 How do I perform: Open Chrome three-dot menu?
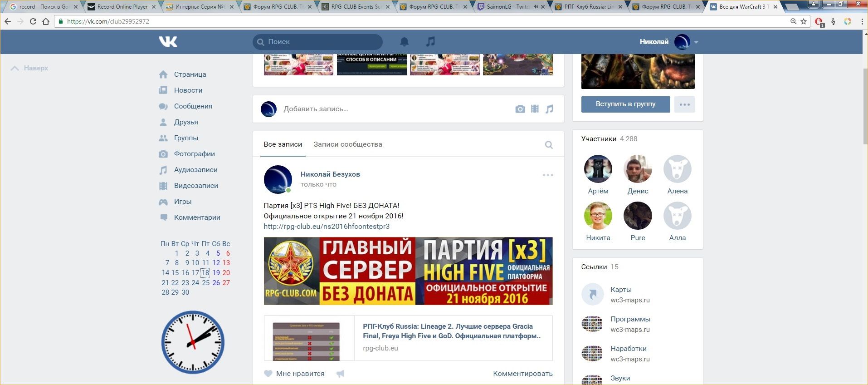pos(862,21)
